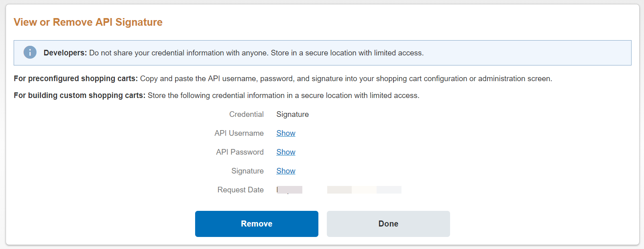Show the API Username value

[x=286, y=133]
